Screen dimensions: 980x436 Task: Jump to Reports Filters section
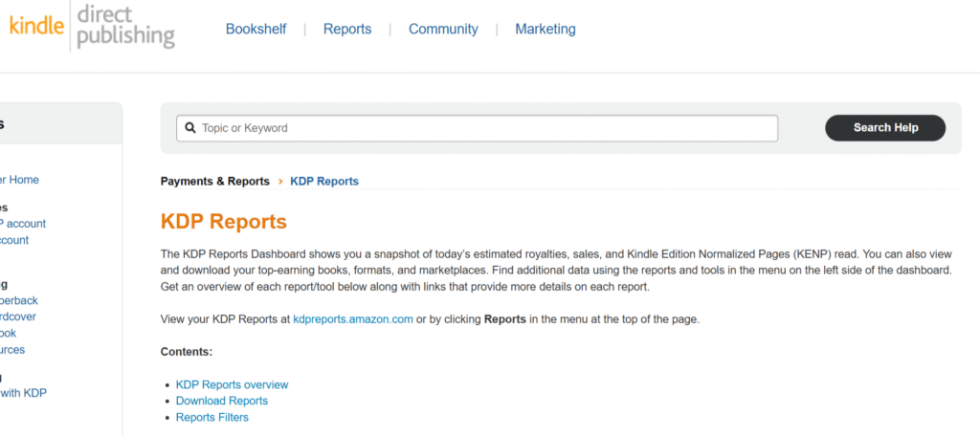pyautogui.click(x=212, y=417)
